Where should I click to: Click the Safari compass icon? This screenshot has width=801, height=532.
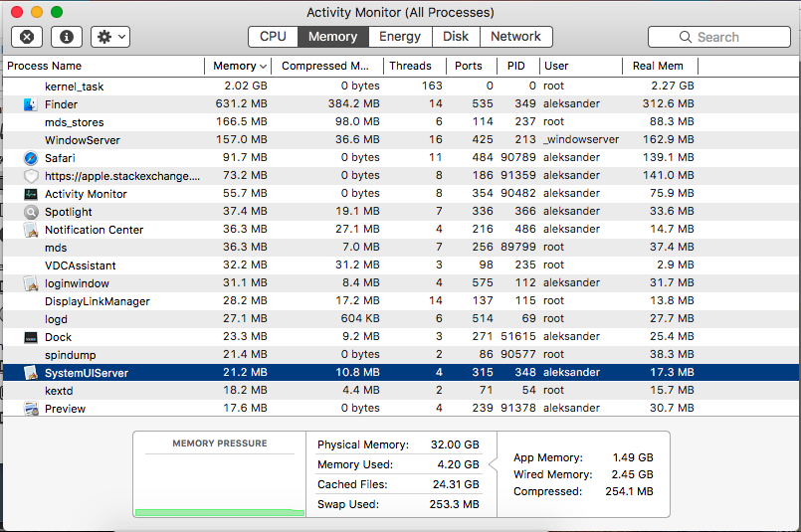(x=31, y=158)
